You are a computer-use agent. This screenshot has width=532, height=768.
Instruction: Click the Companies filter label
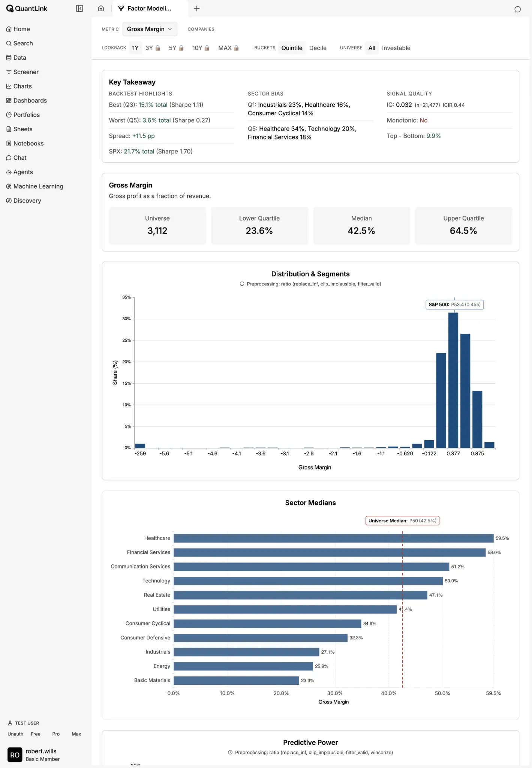tap(201, 29)
